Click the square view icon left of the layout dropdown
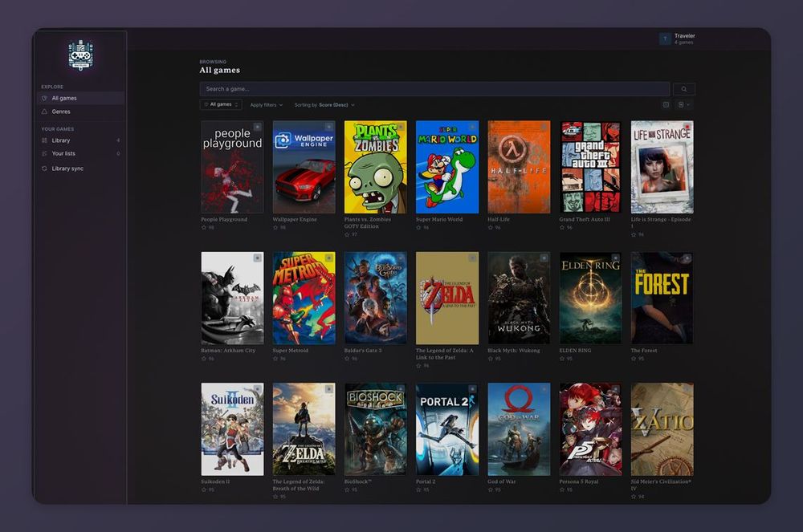 pyautogui.click(x=666, y=104)
